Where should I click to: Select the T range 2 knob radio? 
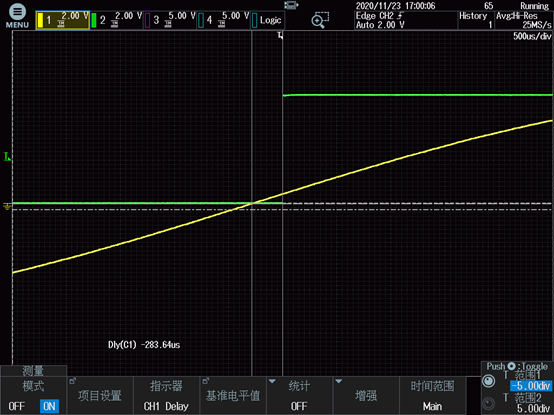point(489,403)
